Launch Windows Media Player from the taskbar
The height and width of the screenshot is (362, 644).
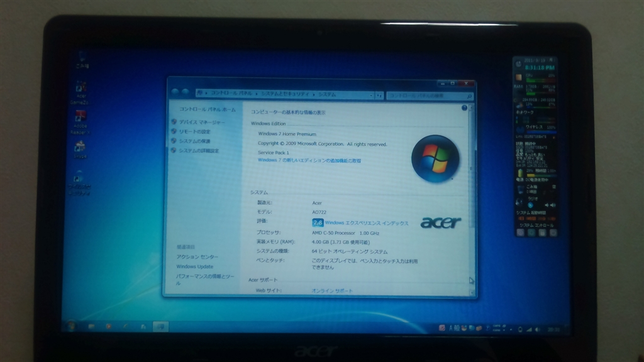pyautogui.click(x=109, y=327)
